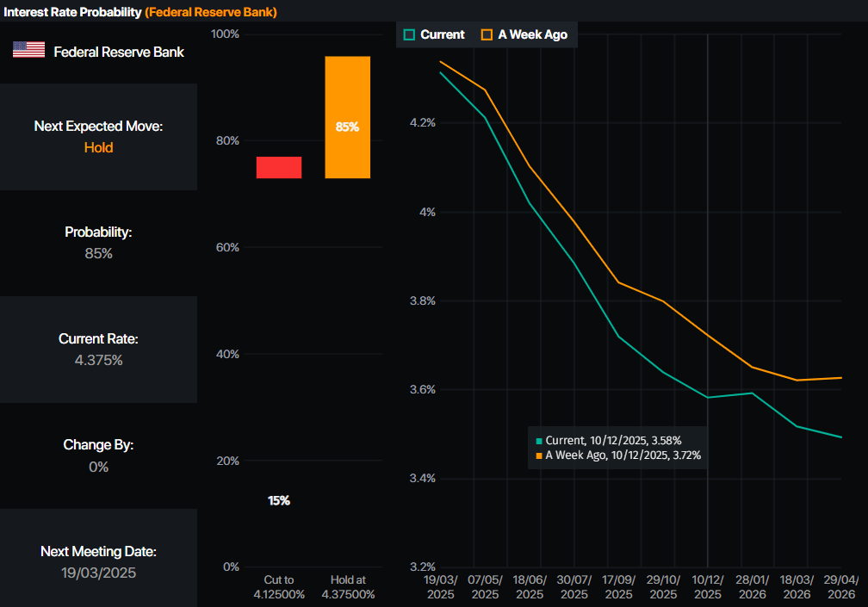Toggle the Current series legend square
The image size is (868, 607).
410,34
